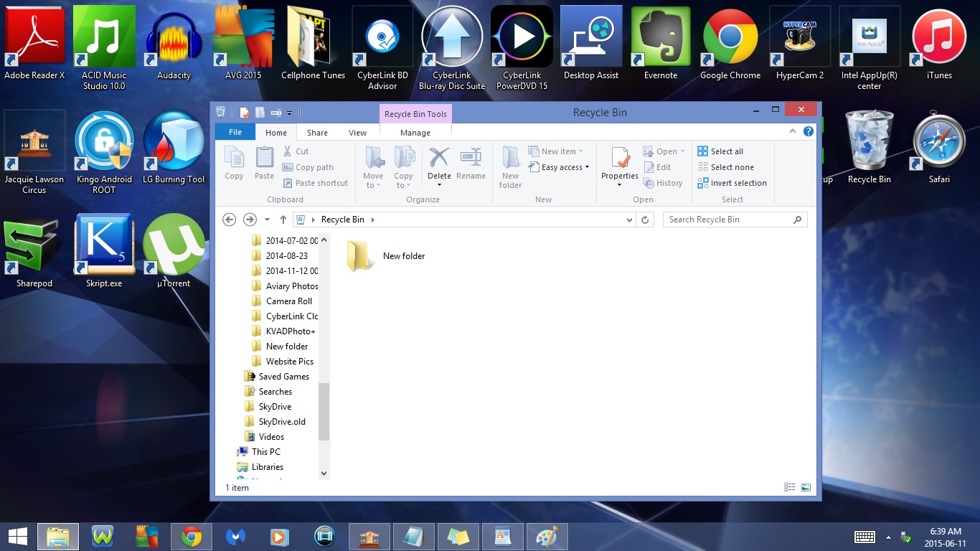Viewport: 980px width, 551px height.
Task: Switch to the Share ribbon tab
Action: coord(317,133)
